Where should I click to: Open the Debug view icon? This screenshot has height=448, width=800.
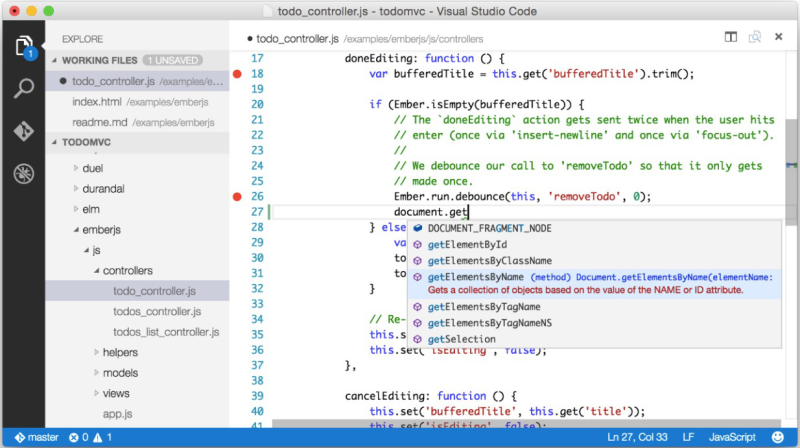pos(23,173)
